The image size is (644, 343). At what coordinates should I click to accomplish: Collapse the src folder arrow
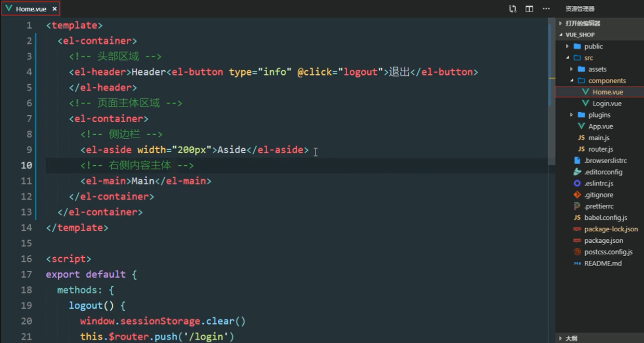(x=568, y=58)
